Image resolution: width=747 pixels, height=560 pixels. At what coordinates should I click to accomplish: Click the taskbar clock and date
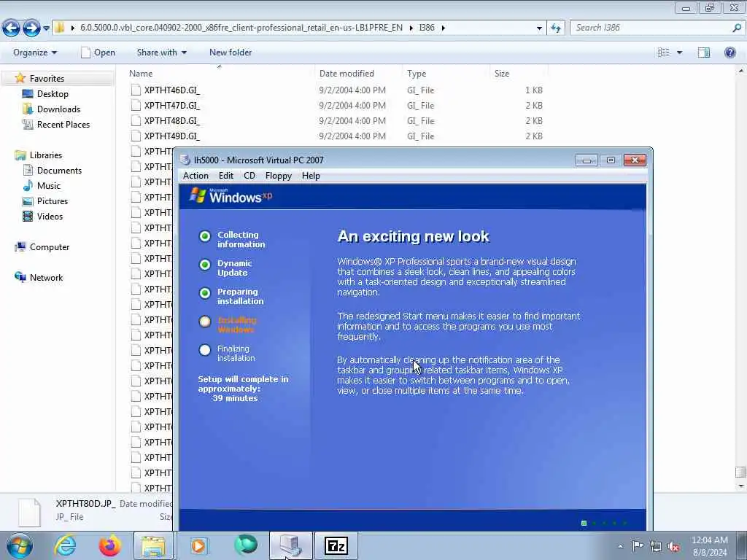point(709,546)
